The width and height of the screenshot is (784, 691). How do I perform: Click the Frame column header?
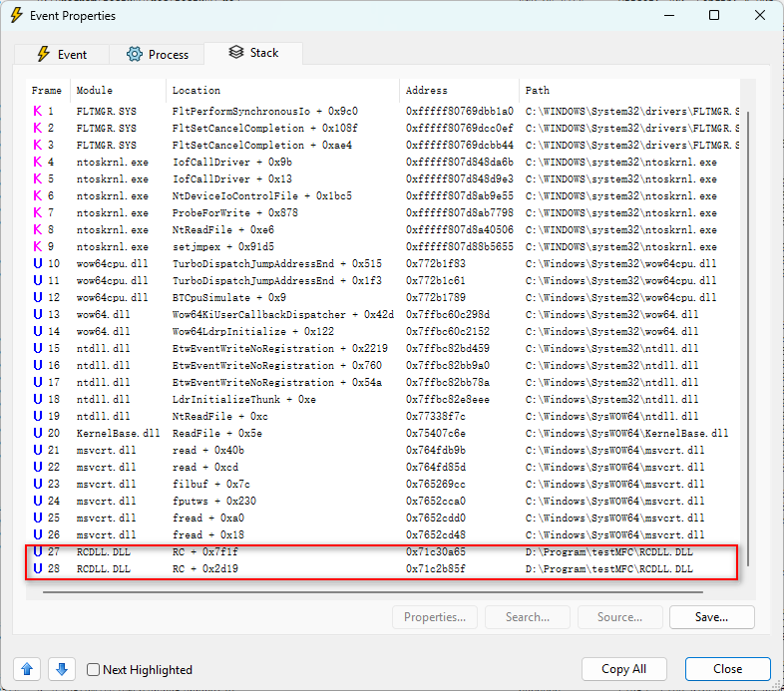click(x=47, y=91)
